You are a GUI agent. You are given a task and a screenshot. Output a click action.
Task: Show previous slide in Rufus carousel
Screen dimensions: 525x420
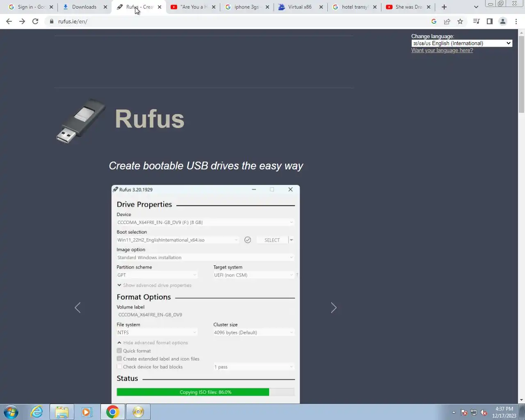[x=78, y=308]
